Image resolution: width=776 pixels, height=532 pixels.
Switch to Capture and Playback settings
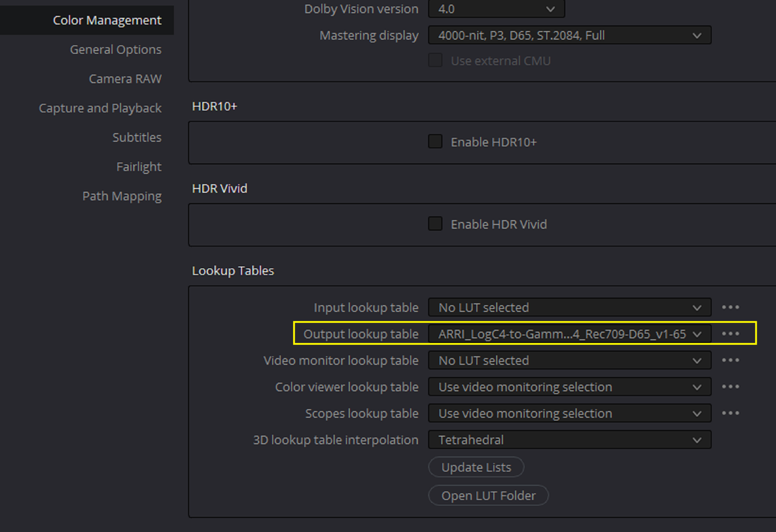point(100,108)
